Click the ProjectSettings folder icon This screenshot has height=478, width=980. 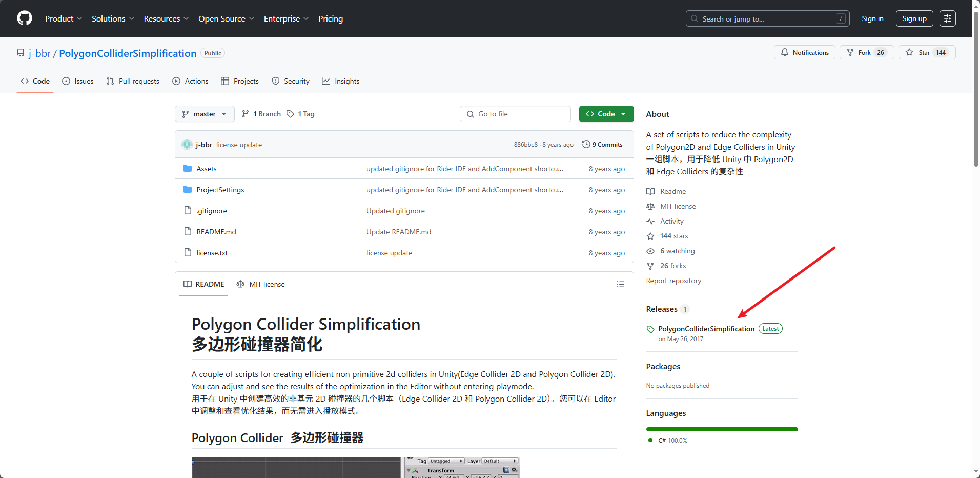coord(188,190)
